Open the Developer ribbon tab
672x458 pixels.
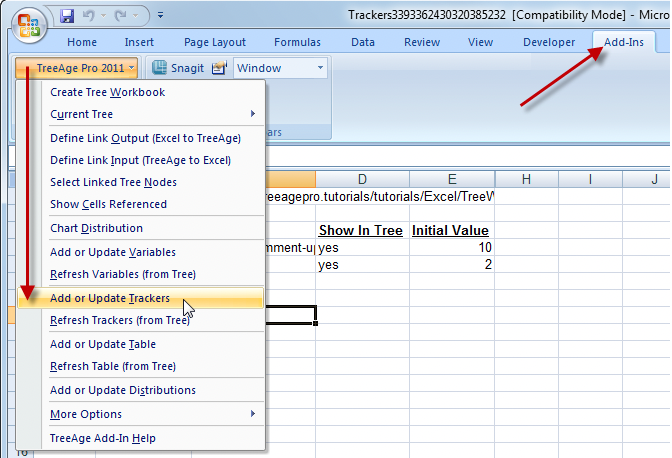pos(549,42)
